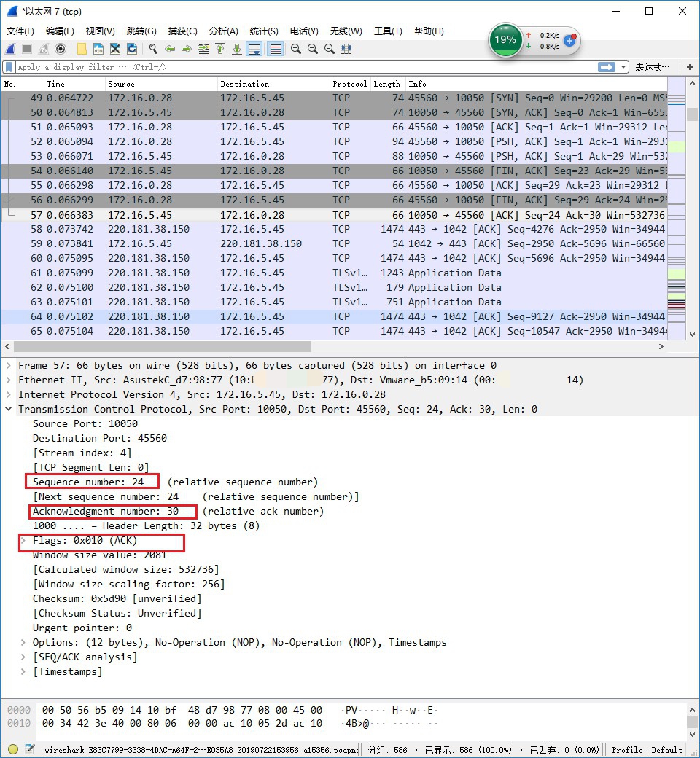700x758 pixels.
Task: Toggle packet list colorization
Action: [x=275, y=49]
